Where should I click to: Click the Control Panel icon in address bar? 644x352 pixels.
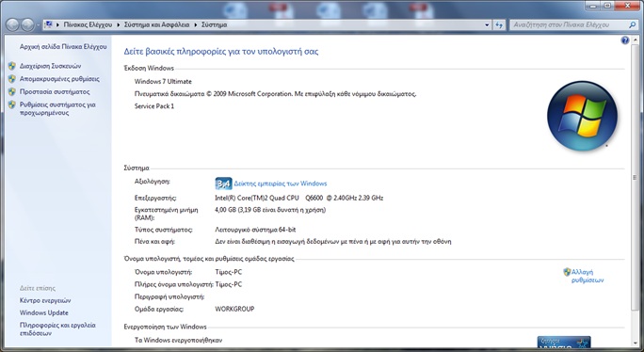pyautogui.click(x=48, y=24)
